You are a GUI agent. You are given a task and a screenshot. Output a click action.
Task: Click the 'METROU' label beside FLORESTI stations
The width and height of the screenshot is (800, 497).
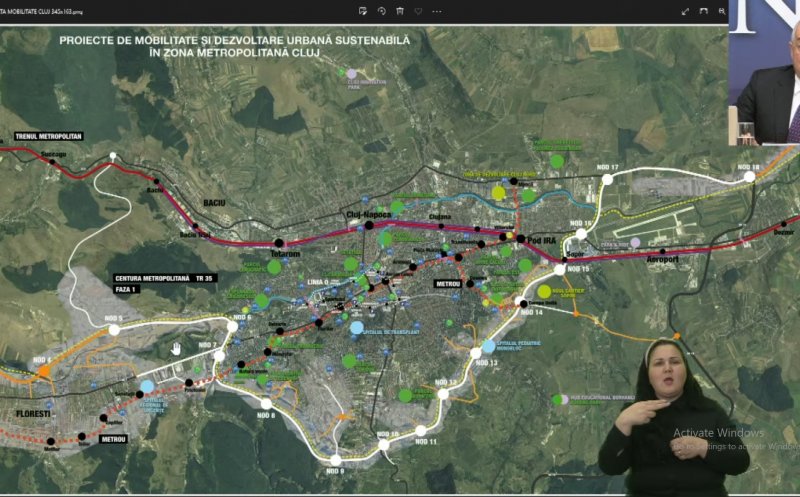click(x=113, y=439)
